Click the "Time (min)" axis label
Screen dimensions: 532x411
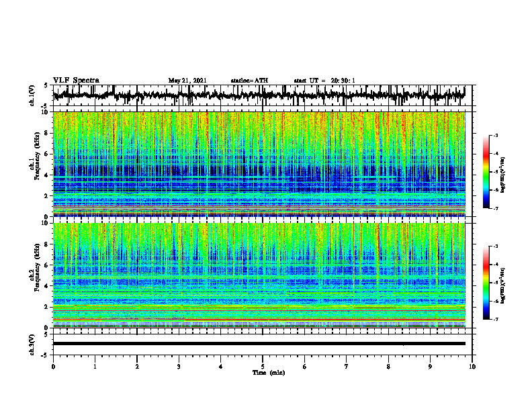pyautogui.click(x=269, y=373)
